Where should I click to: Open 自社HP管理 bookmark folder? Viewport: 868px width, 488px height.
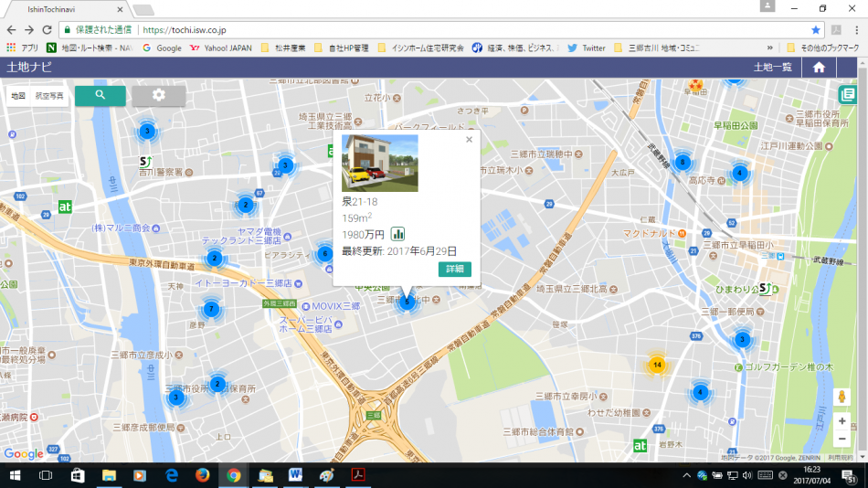point(342,48)
